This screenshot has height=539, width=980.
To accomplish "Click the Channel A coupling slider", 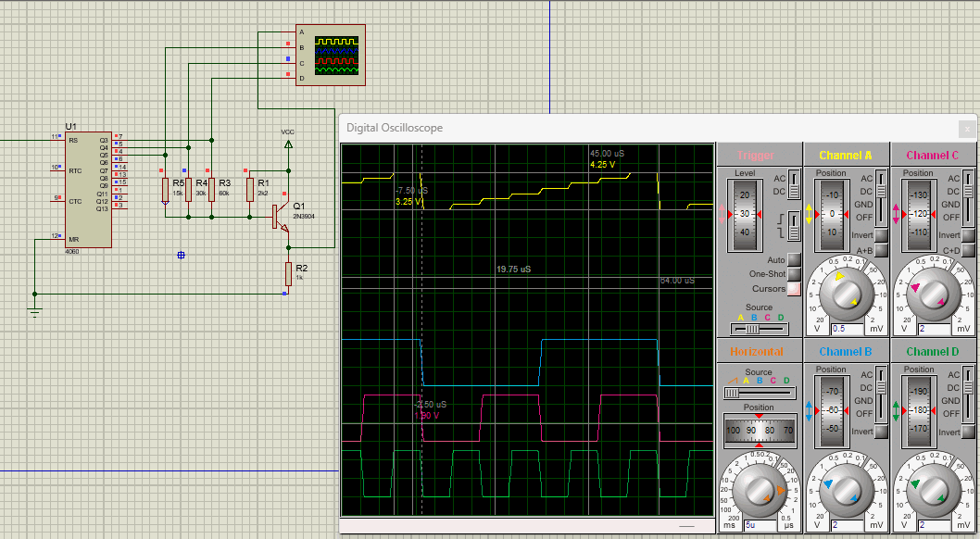I will point(881,197).
